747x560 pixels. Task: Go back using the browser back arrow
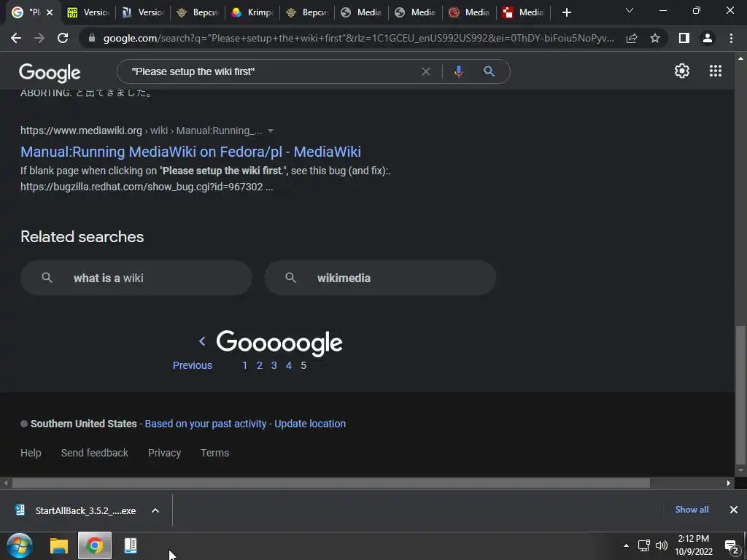[16, 38]
